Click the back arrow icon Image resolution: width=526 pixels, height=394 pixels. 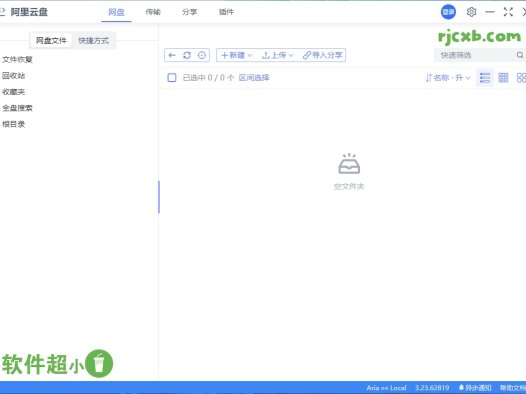point(172,55)
